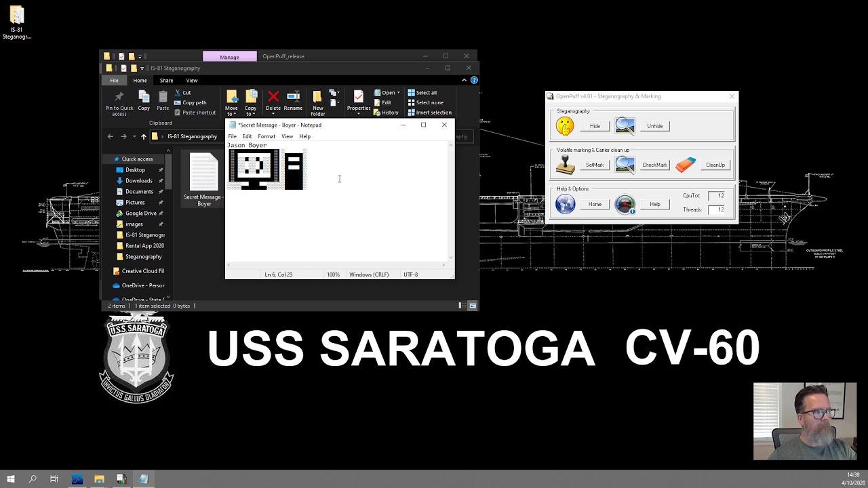The height and width of the screenshot is (488, 868).
Task: Click the CleanUp button
Action: pos(715,165)
